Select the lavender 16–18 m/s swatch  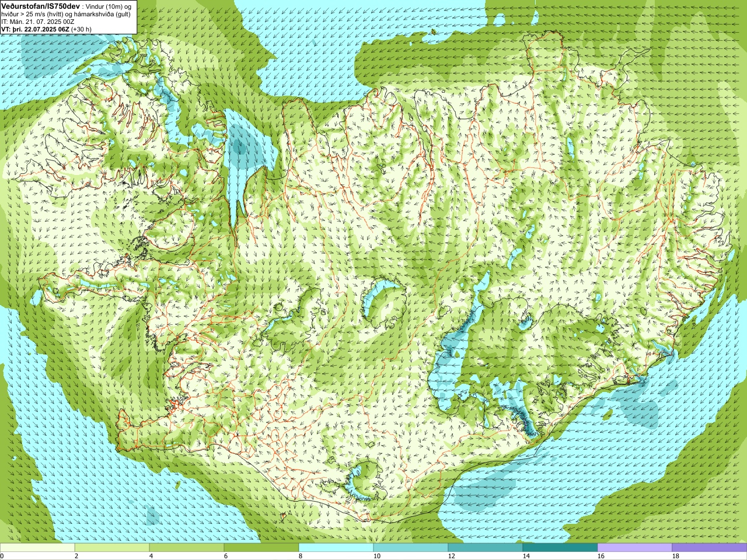tap(635, 548)
